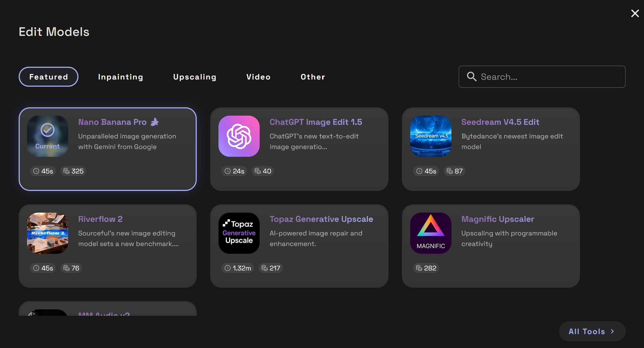644x348 pixels.
Task: Click the bird icon beside Nano Banana Pro
Action: coord(155,122)
